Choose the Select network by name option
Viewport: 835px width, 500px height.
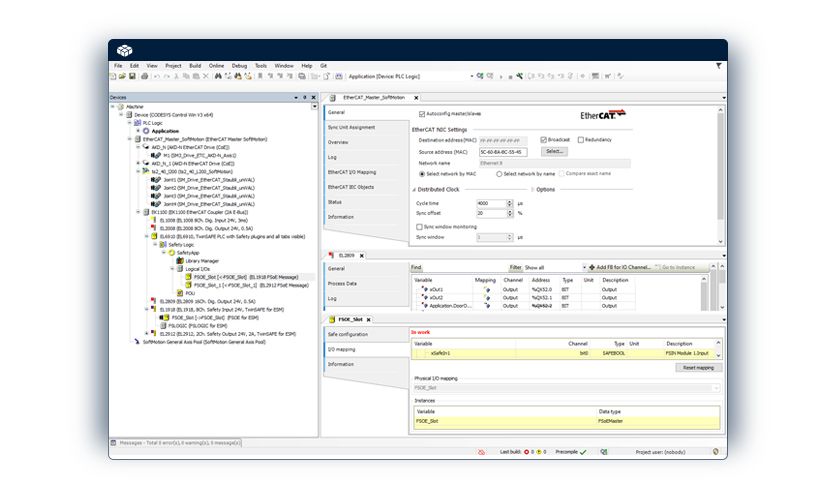point(499,174)
